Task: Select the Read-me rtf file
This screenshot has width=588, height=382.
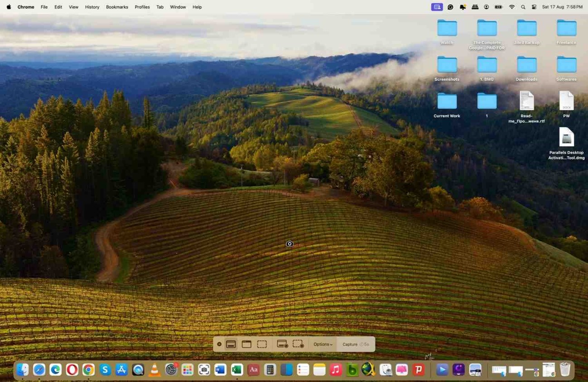Action: (527, 107)
